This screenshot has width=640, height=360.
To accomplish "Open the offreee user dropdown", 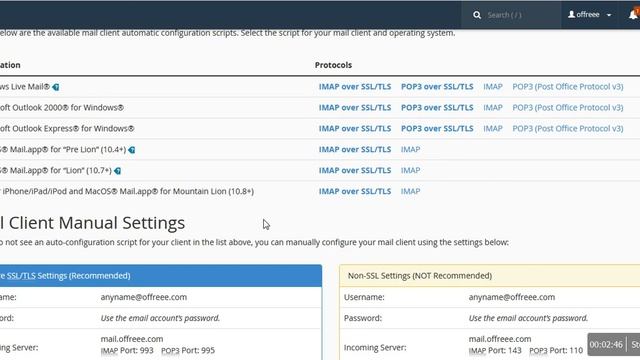I will tap(589, 15).
